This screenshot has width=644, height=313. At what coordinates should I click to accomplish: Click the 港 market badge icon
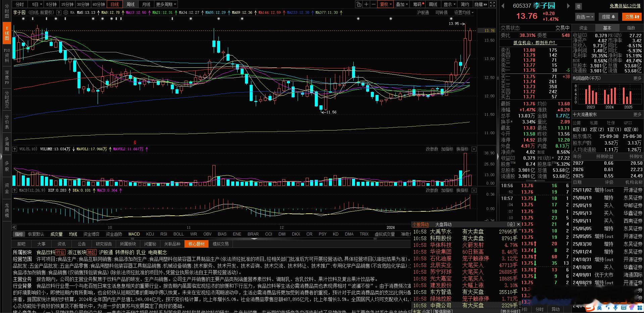pyautogui.click(x=579, y=6)
